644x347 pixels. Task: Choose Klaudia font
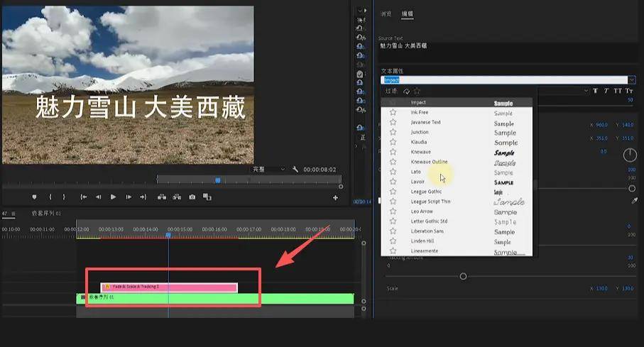pos(457,142)
